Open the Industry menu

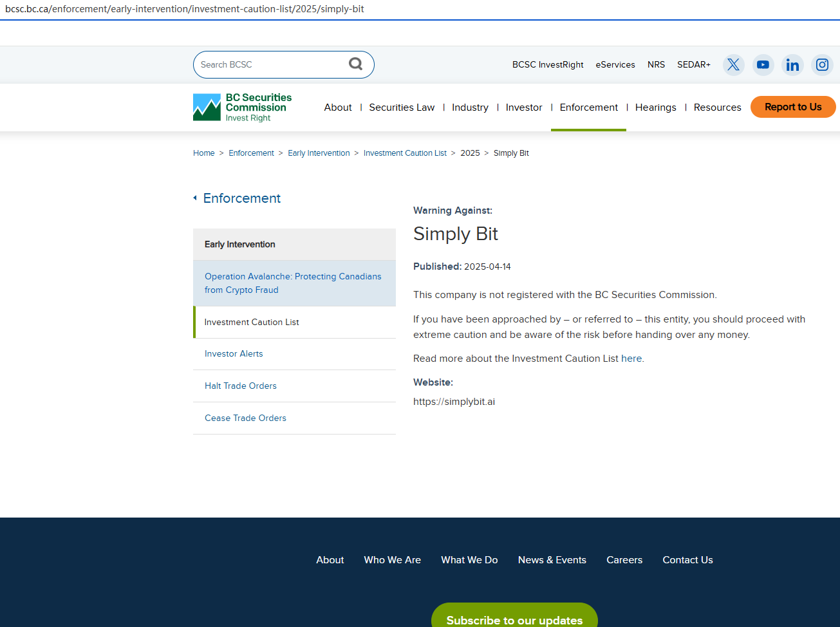coord(470,108)
